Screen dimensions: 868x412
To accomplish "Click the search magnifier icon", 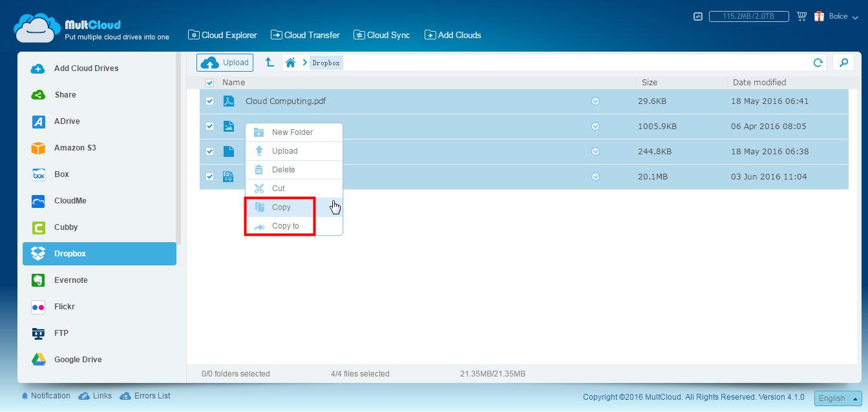I will 843,63.
